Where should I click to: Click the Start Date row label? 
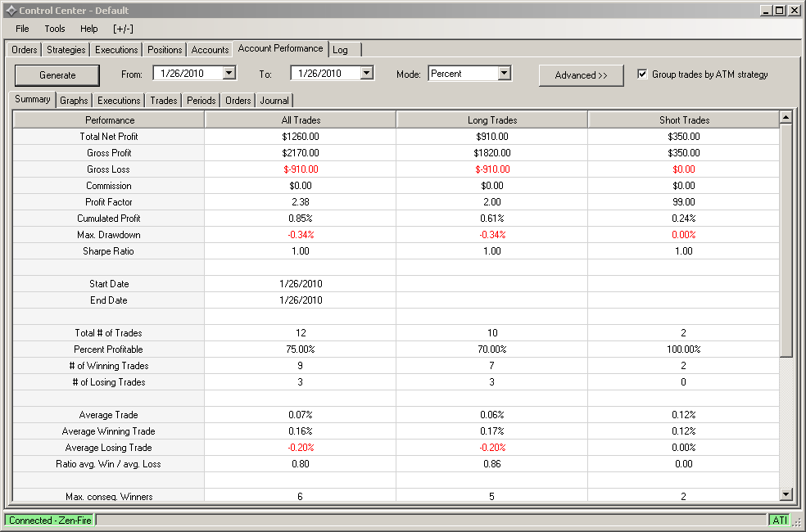pos(109,284)
